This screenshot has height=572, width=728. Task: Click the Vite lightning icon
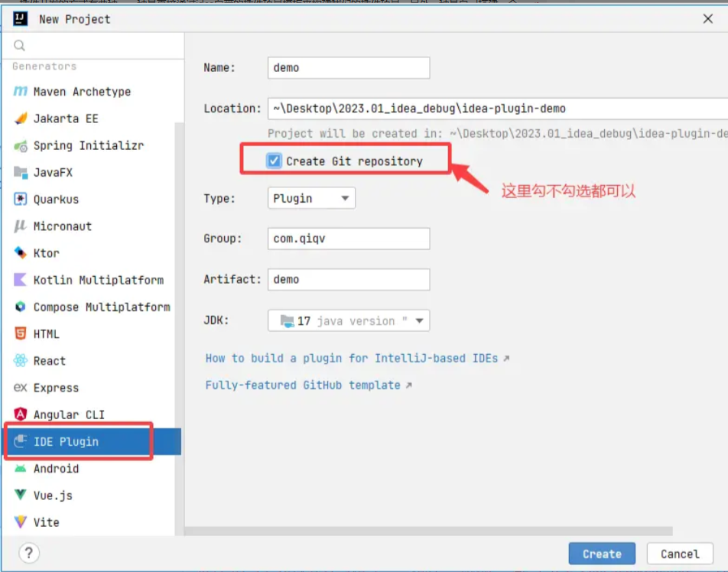point(21,522)
